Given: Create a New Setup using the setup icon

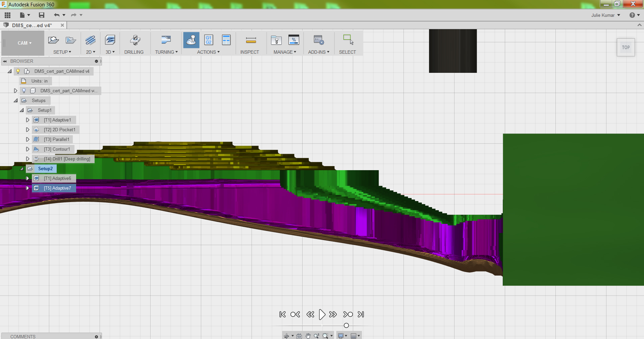Looking at the screenshot, I should pyautogui.click(x=54, y=40).
